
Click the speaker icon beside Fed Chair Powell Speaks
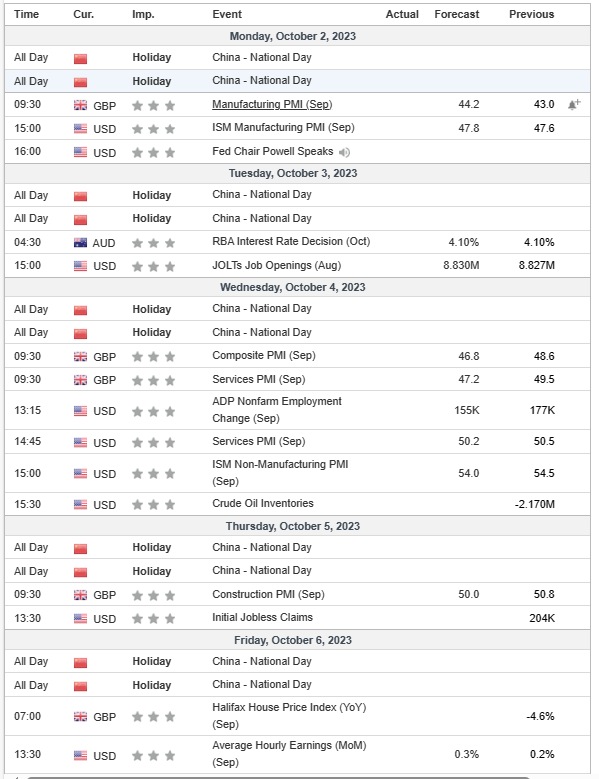[344, 152]
